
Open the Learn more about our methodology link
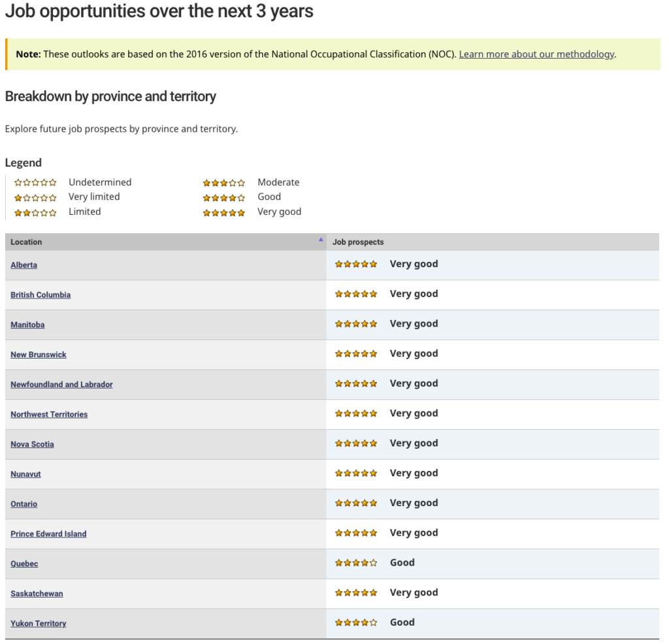[536, 54]
